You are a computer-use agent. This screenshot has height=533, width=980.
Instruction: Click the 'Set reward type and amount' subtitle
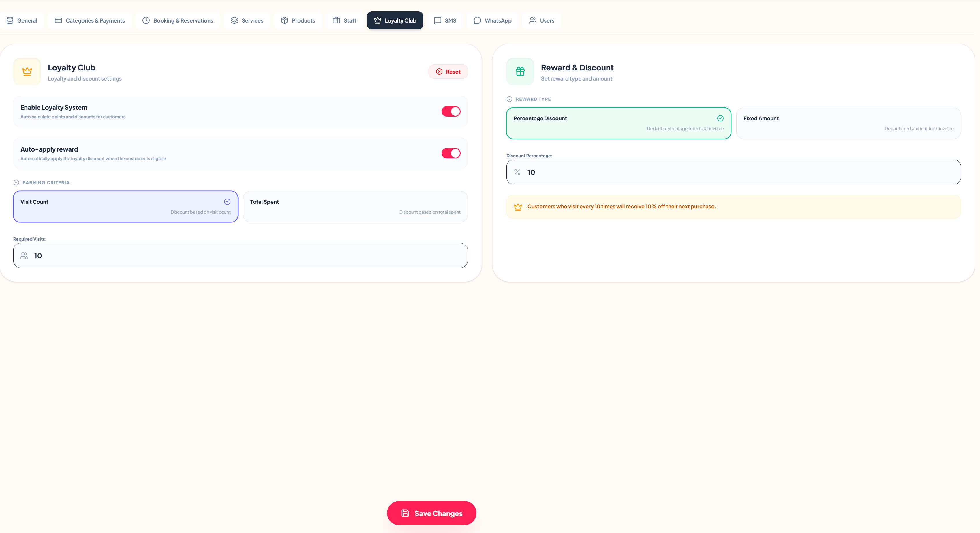coord(576,79)
